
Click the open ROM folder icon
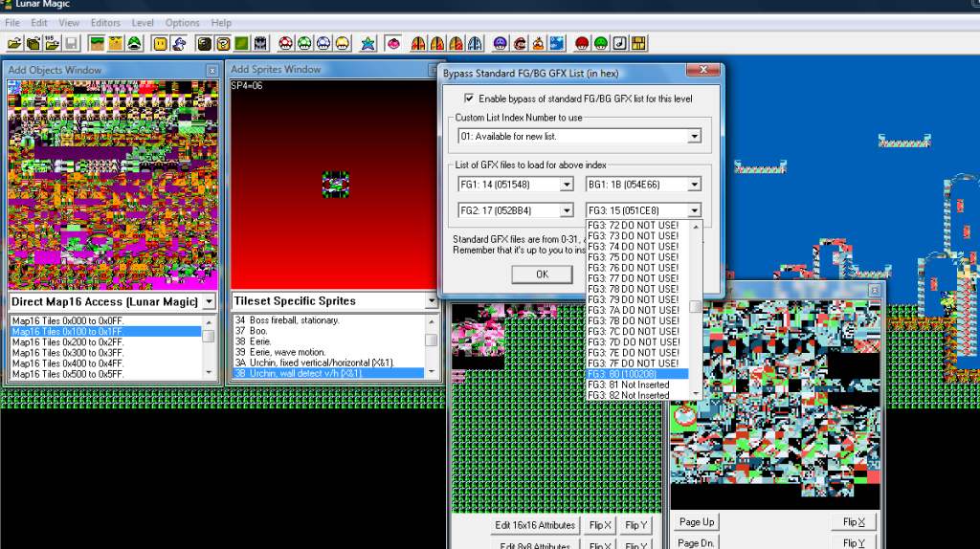tap(14, 44)
